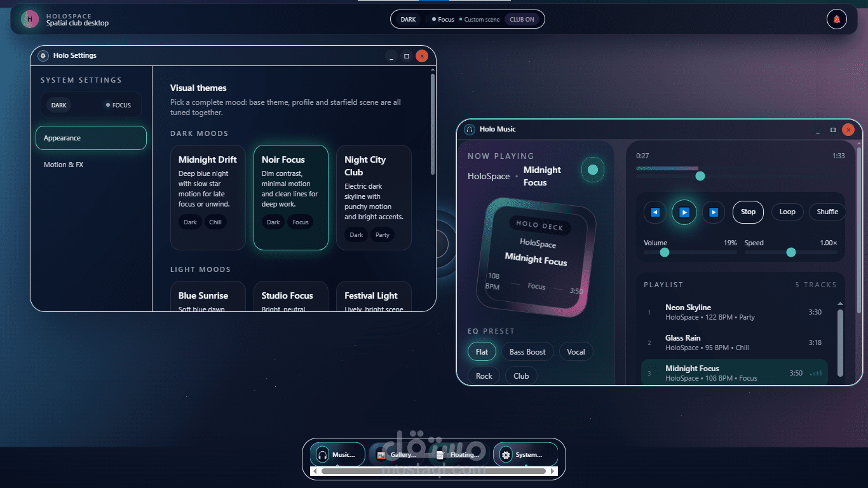Toggle FOCUS pill in System Settings sidebar
The width and height of the screenshot is (868, 488).
pos(119,105)
